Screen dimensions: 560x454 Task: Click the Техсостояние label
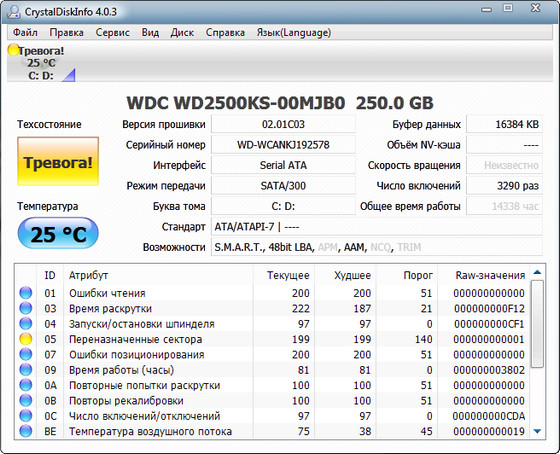click(x=49, y=124)
